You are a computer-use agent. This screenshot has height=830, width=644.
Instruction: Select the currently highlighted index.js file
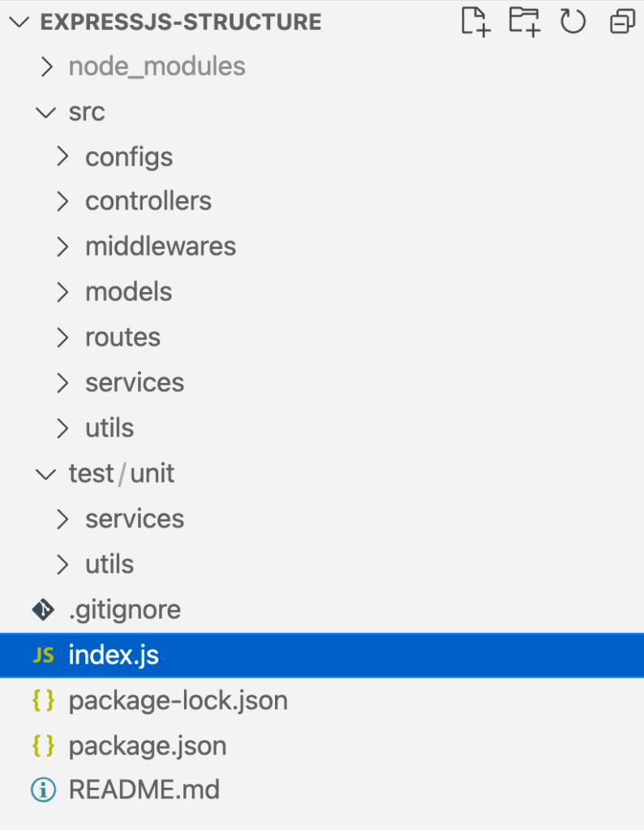pyautogui.click(x=114, y=655)
